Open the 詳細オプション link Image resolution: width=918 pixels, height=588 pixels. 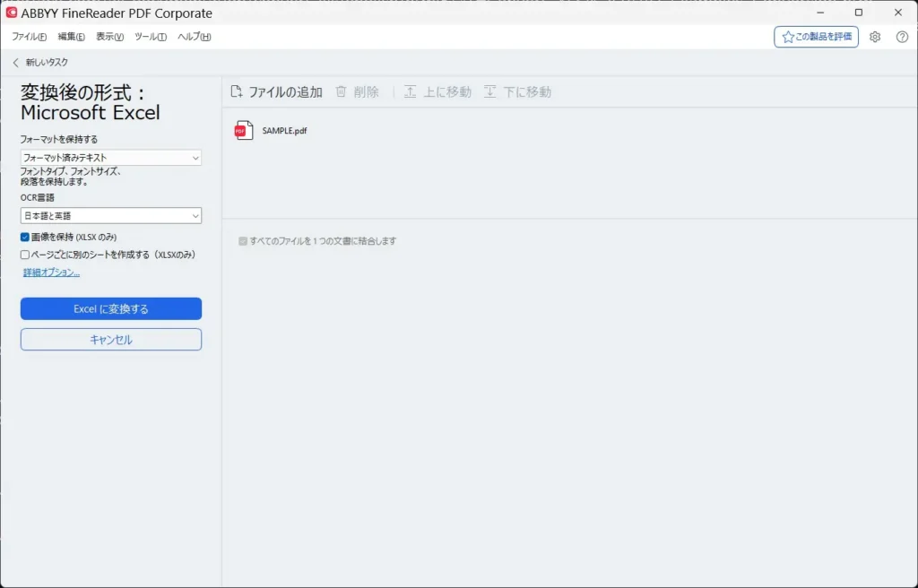[51, 272]
